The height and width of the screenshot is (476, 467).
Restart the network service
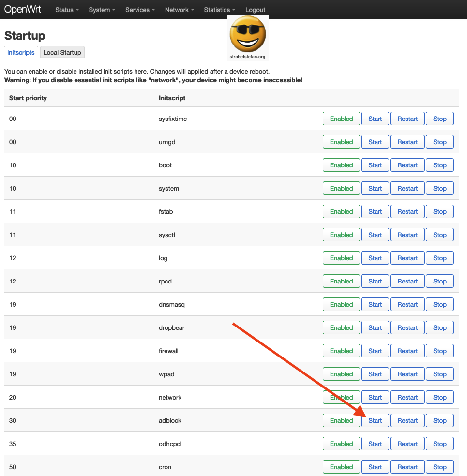pos(407,397)
